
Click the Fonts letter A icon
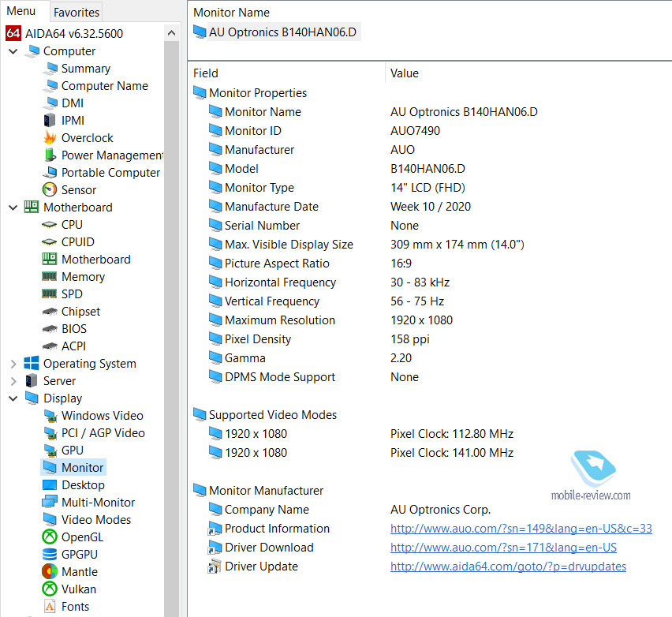(50, 606)
